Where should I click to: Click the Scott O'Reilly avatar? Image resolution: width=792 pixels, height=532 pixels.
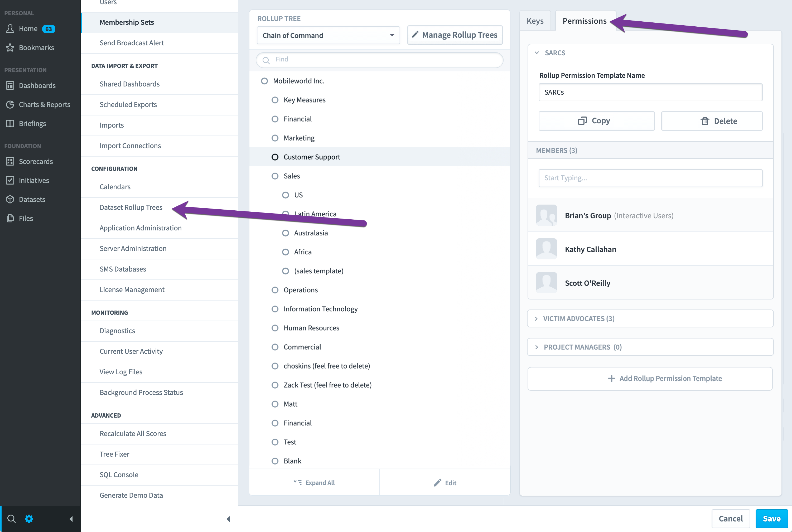pyautogui.click(x=546, y=283)
